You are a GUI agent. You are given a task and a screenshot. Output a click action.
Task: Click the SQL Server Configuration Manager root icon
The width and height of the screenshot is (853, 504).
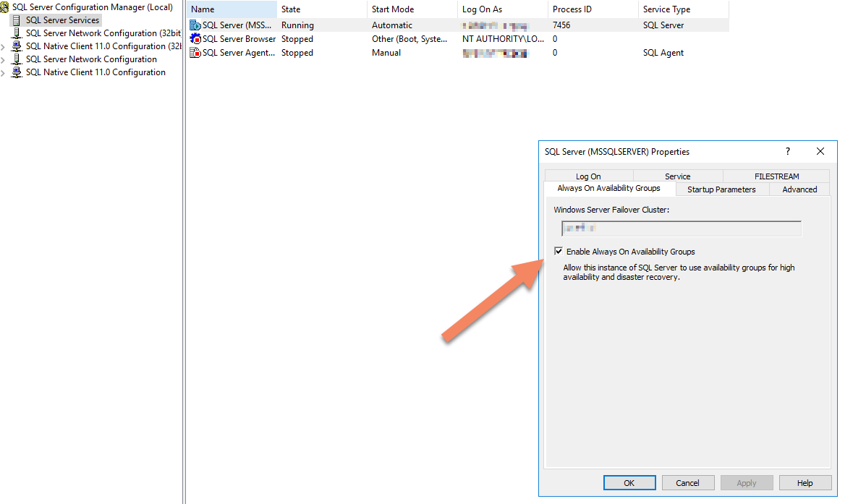[x=5, y=7]
